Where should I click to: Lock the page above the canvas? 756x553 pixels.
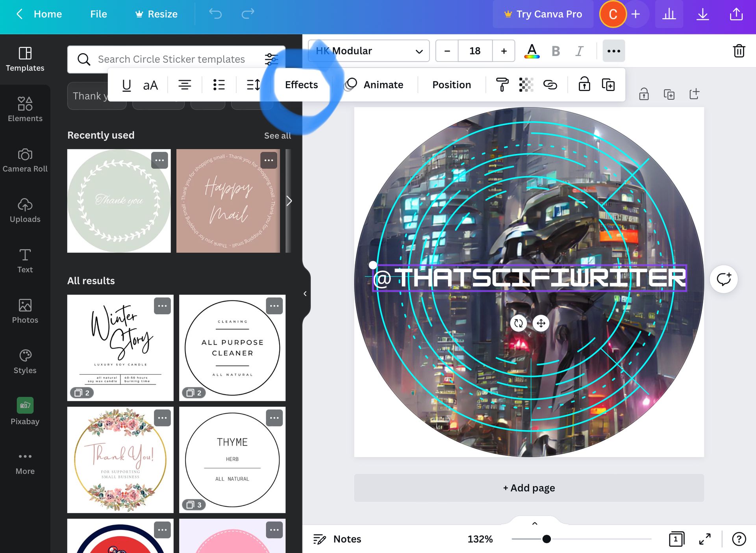644,94
